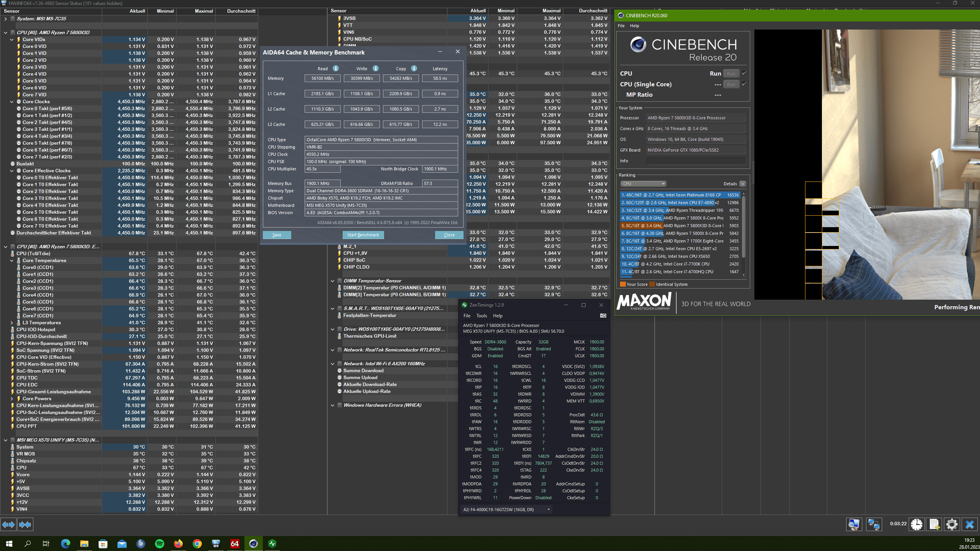
Task: Expand the L3 Temperatures group
Action: click(x=12, y=323)
